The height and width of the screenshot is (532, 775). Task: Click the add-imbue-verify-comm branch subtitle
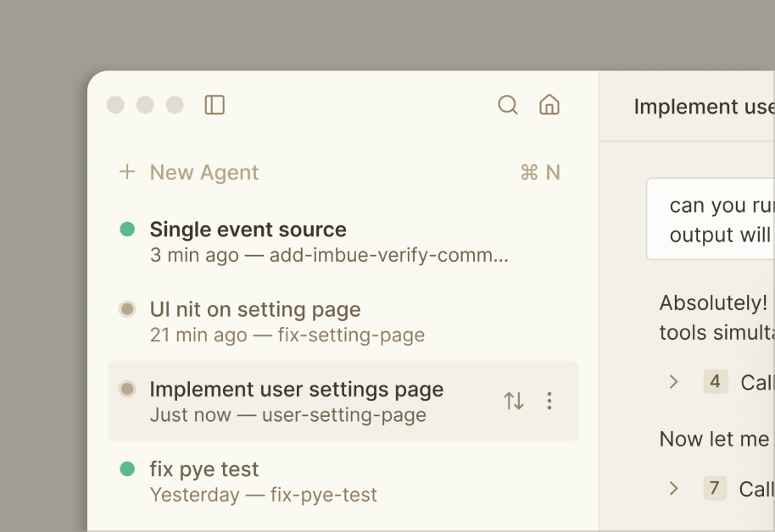[388, 255]
